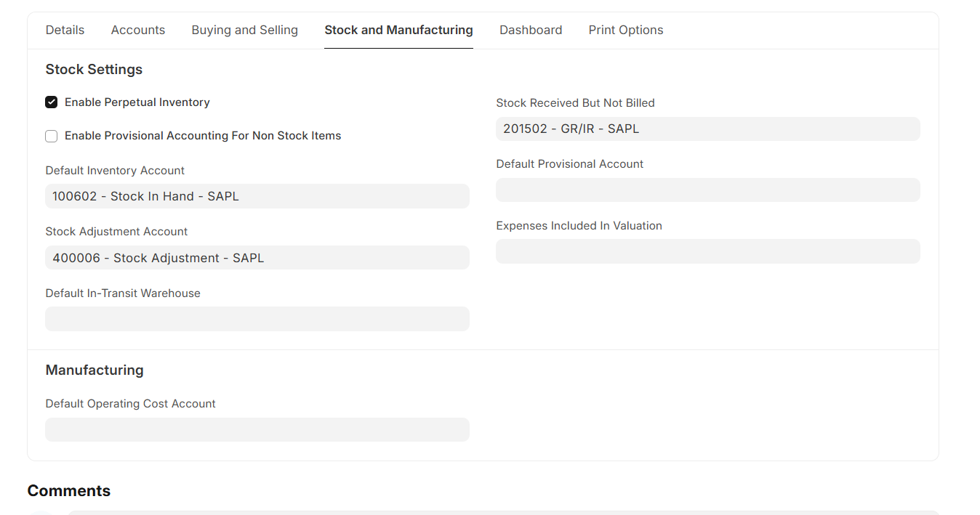Switch to the Details tab

click(65, 30)
